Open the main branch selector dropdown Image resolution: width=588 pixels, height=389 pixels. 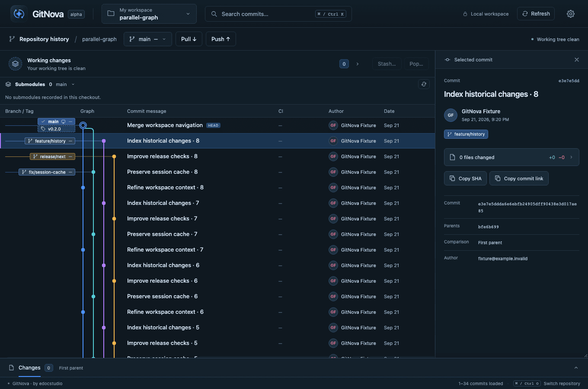point(148,39)
